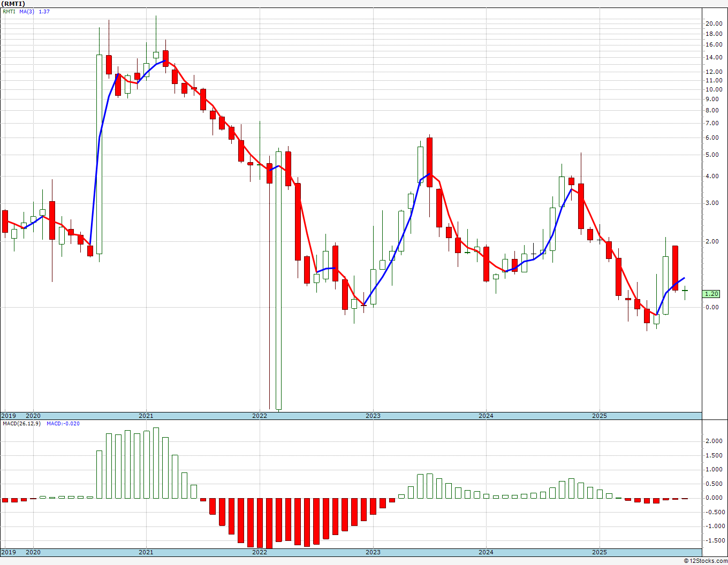Click "2025" on the MACD panel time axis
This screenshot has width=728, height=565.
[600, 552]
